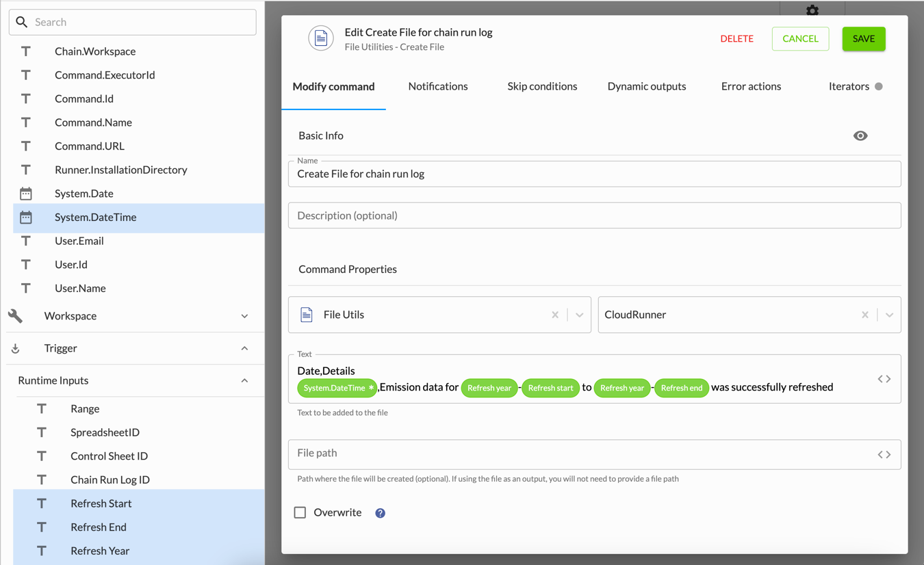Click the text-type icon beside Chain.Workspace
This screenshot has height=565, width=924.
click(26, 51)
